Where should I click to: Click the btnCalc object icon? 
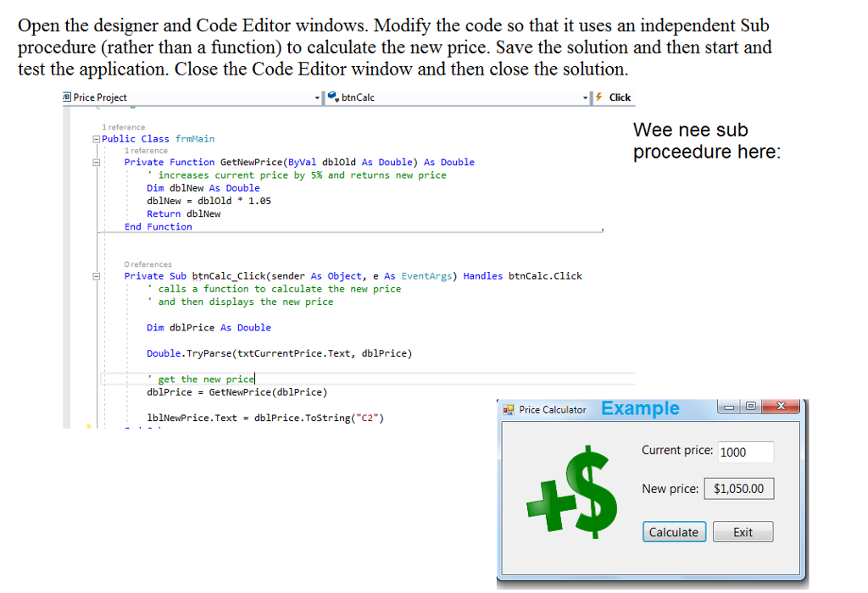pos(333,97)
